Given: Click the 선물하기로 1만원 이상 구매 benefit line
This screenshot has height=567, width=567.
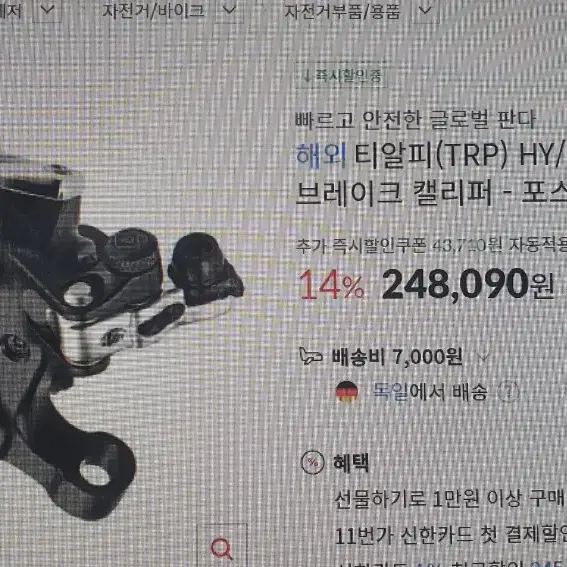Looking at the screenshot, I should click(449, 499).
